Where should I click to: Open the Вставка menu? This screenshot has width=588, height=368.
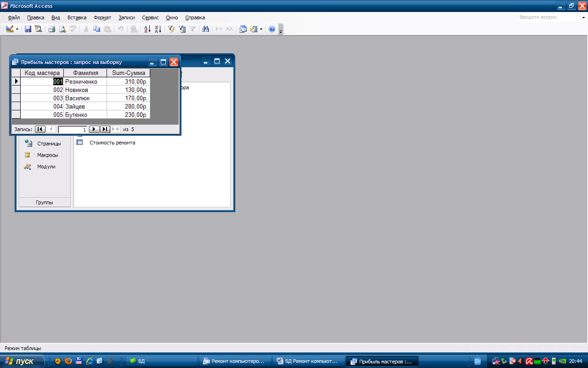77,17
